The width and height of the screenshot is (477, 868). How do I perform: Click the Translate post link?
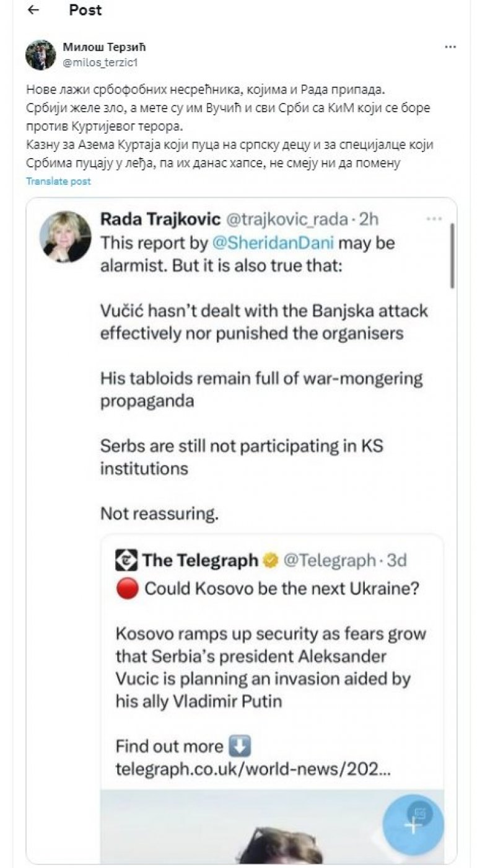[x=58, y=181]
